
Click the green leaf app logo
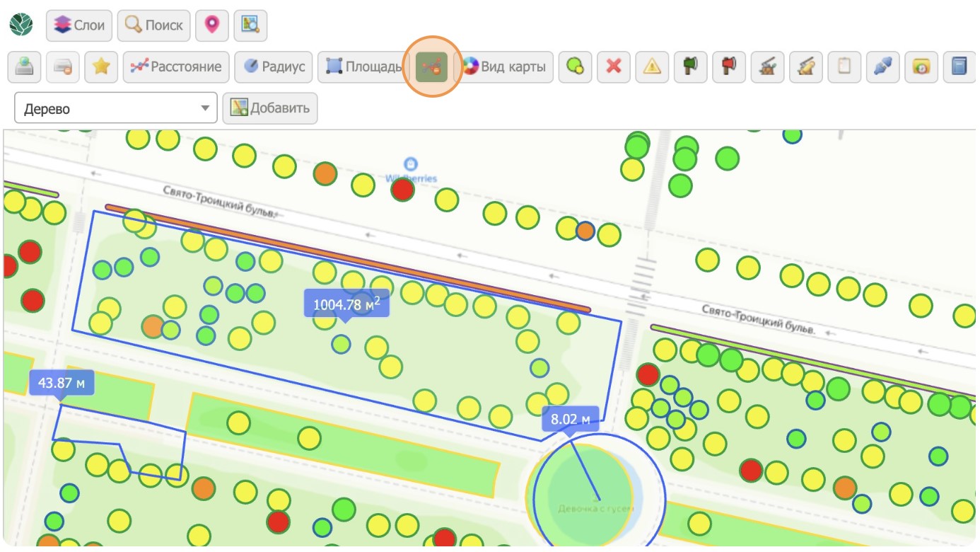click(x=21, y=25)
